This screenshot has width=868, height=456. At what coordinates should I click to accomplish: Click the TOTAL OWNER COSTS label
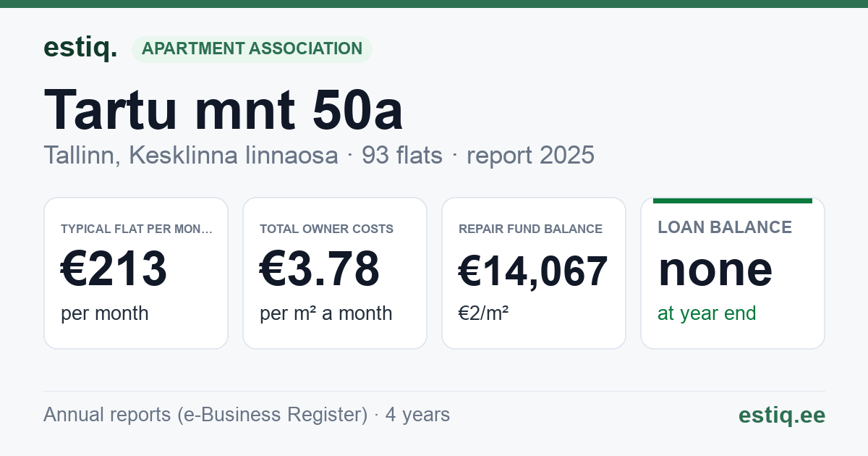tap(326, 229)
